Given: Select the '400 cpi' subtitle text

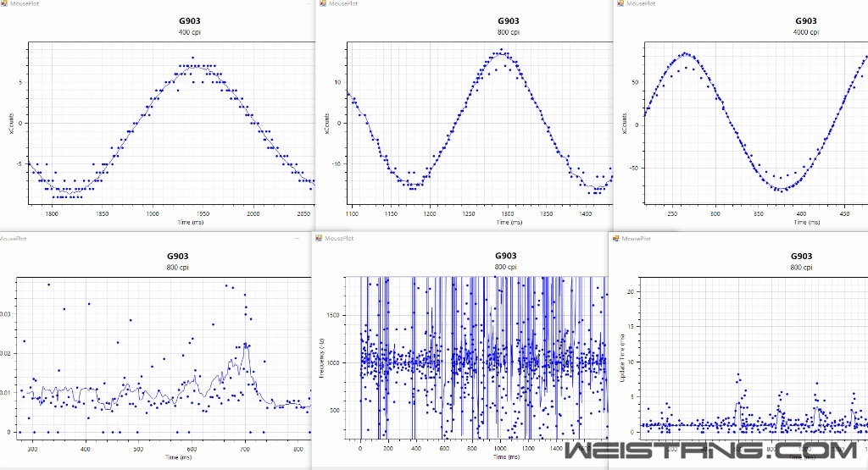Looking at the screenshot, I should pos(189,32).
